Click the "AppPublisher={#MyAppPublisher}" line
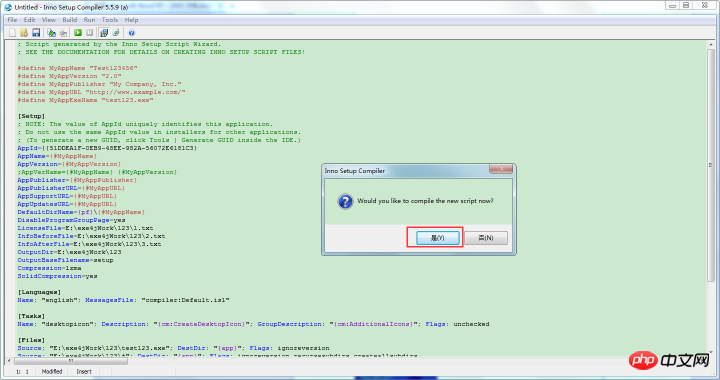720x380 pixels. pyautogui.click(x=77, y=180)
